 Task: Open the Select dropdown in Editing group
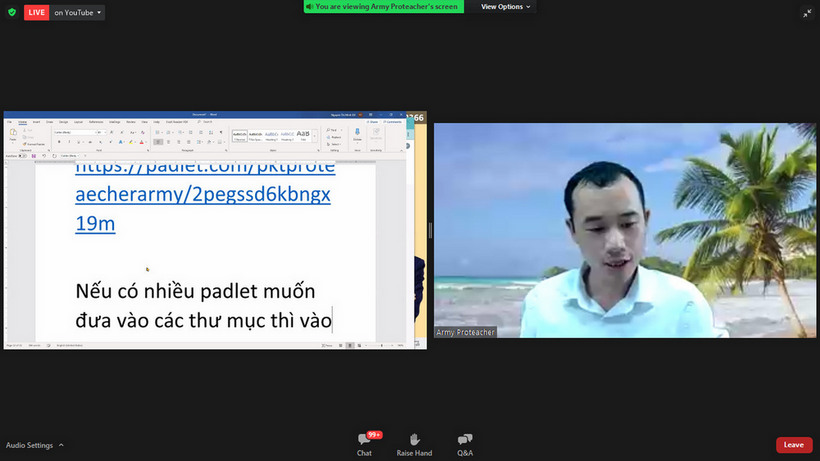(334, 144)
